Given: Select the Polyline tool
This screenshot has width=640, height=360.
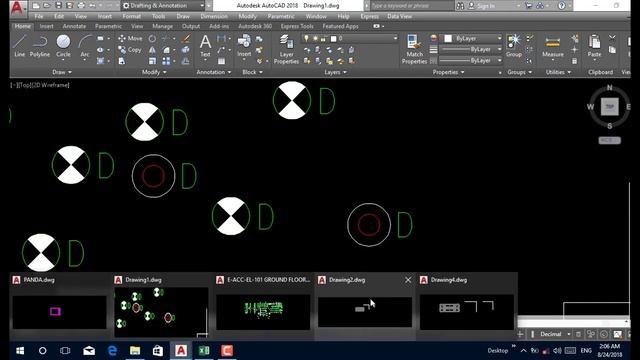Looking at the screenshot, I should [40, 45].
